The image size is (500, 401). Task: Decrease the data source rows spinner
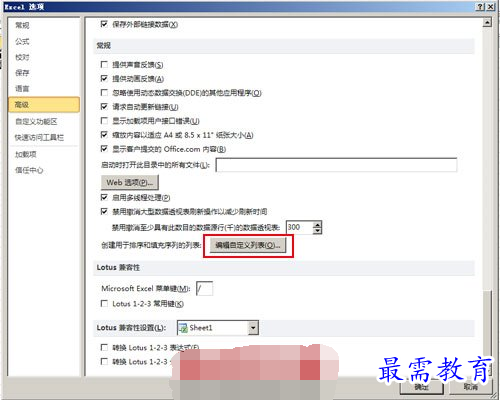[x=317, y=231]
